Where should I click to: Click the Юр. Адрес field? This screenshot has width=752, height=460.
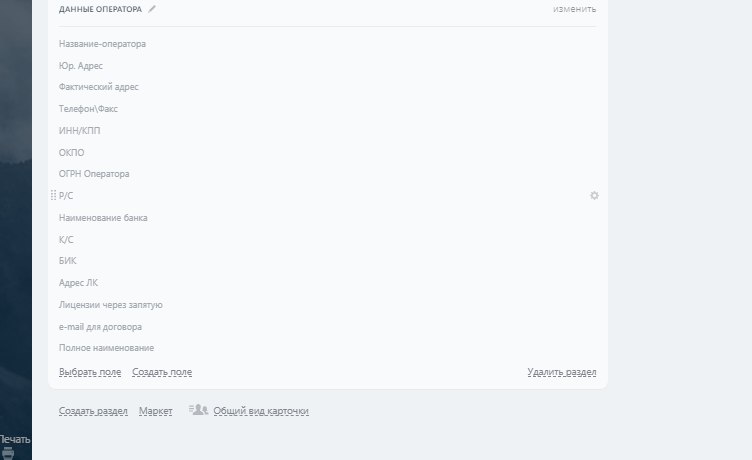(x=81, y=66)
